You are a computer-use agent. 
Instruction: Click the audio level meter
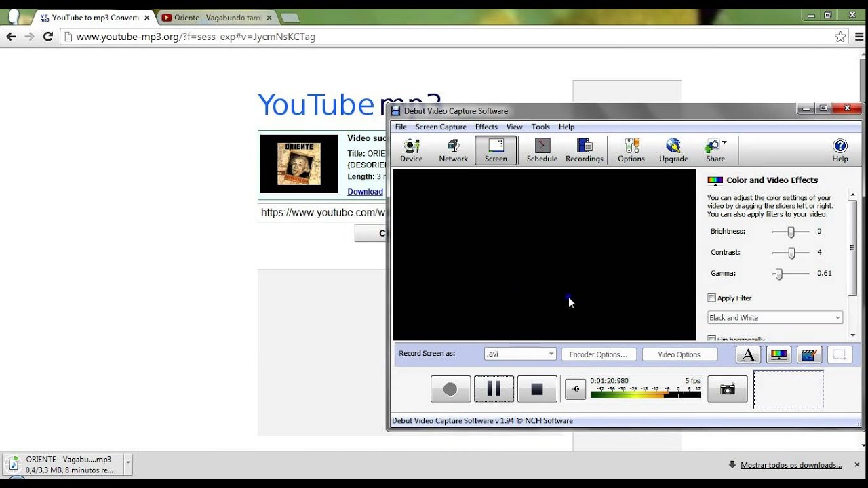pyautogui.click(x=645, y=392)
